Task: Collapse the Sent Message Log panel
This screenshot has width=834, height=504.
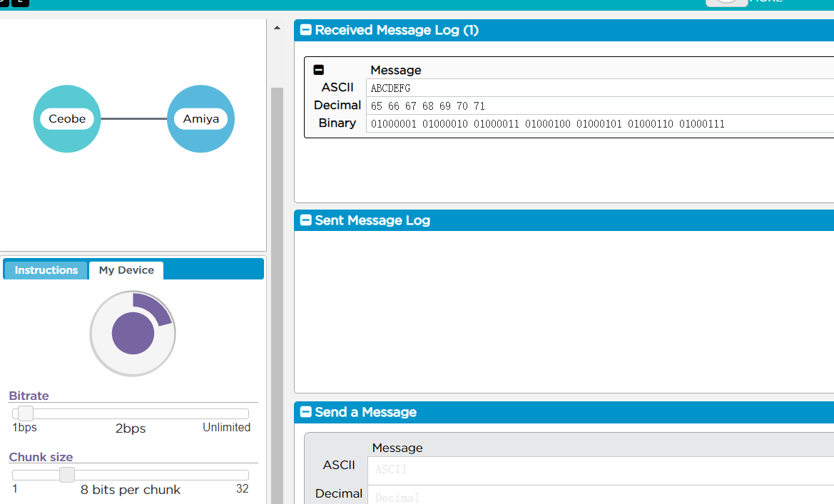Action: pos(306,220)
